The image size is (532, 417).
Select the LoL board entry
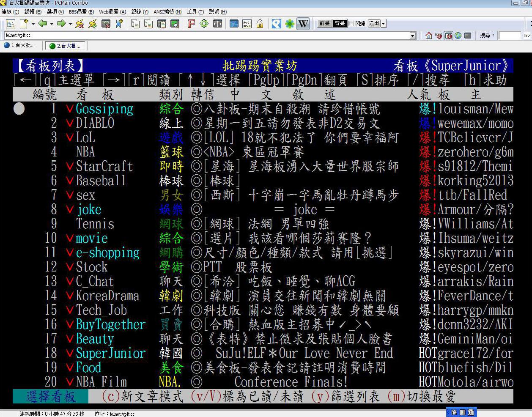85,138
